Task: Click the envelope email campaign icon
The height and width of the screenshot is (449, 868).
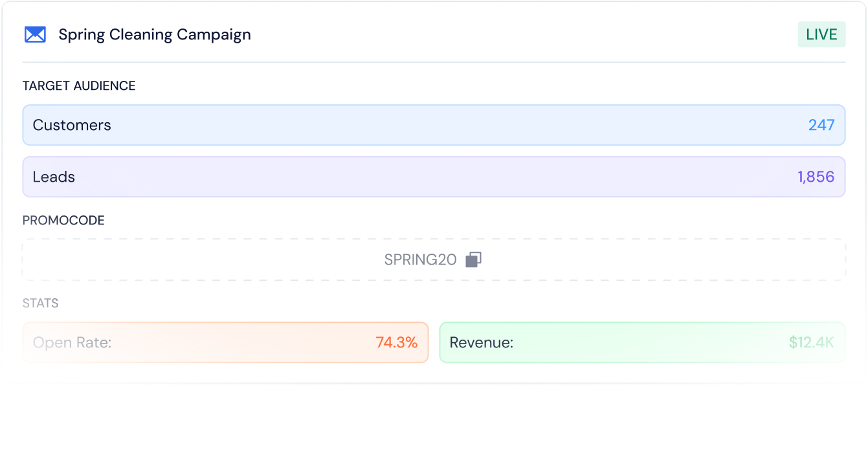Action: click(35, 34)
